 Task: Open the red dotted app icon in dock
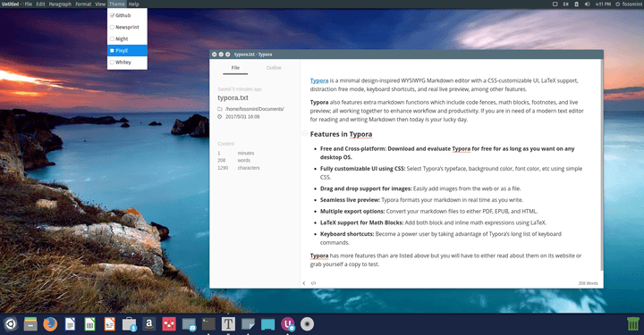[169, 324]
